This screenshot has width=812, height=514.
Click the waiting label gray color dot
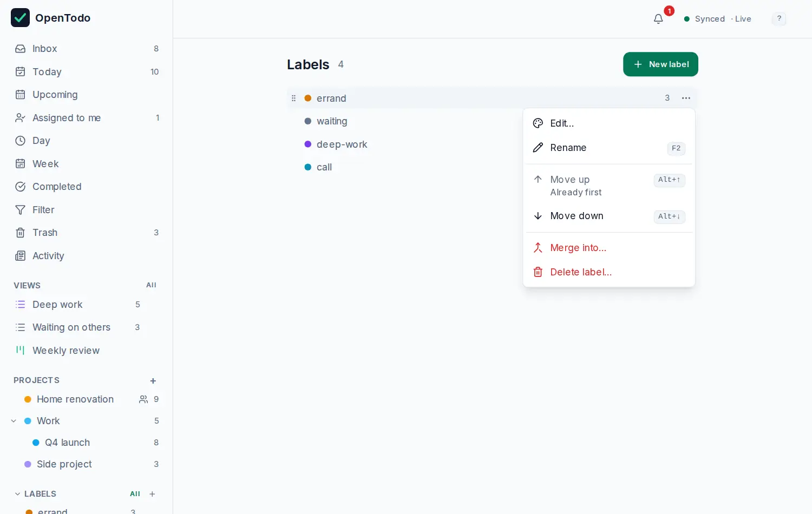[307, 121]
